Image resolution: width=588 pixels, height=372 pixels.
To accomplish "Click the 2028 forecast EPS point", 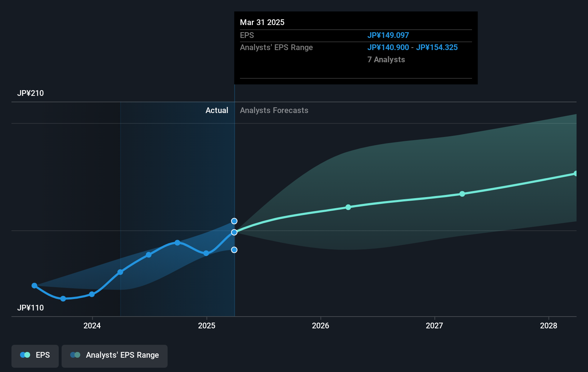I will pyautogui.click(x=576, y=173).
